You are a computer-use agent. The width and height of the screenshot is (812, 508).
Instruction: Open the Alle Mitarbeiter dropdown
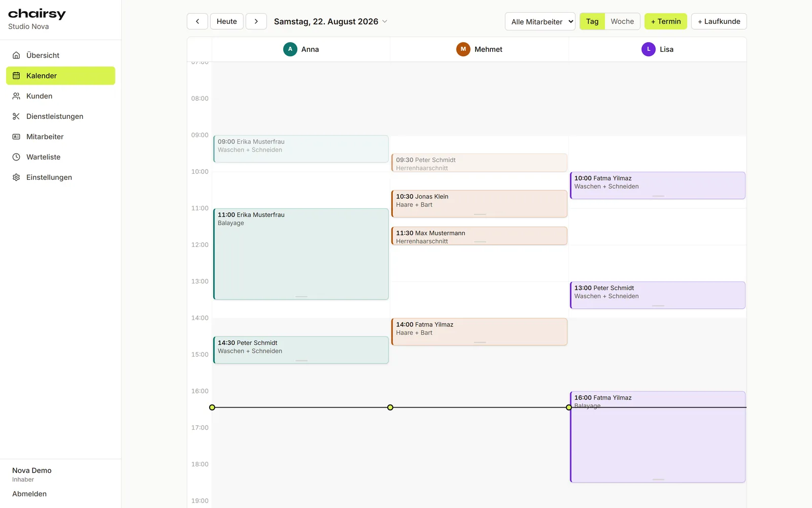(540, 21)
